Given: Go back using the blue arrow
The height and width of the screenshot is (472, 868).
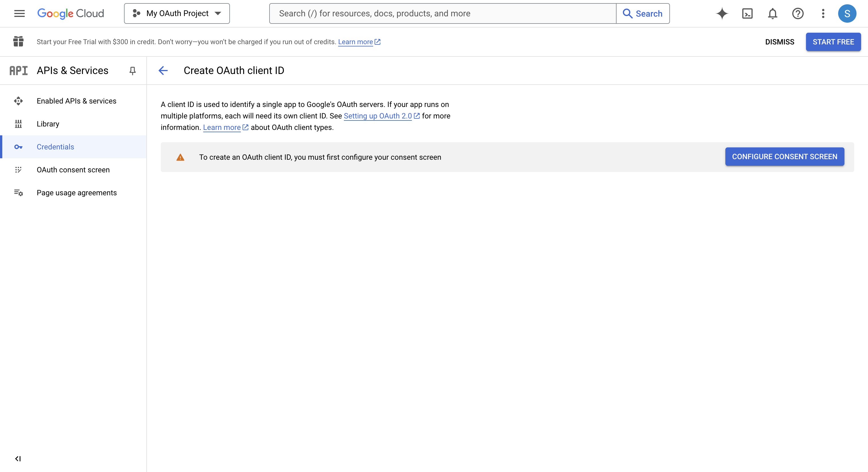Looking at the screenshot, I should tap(163, 70).
